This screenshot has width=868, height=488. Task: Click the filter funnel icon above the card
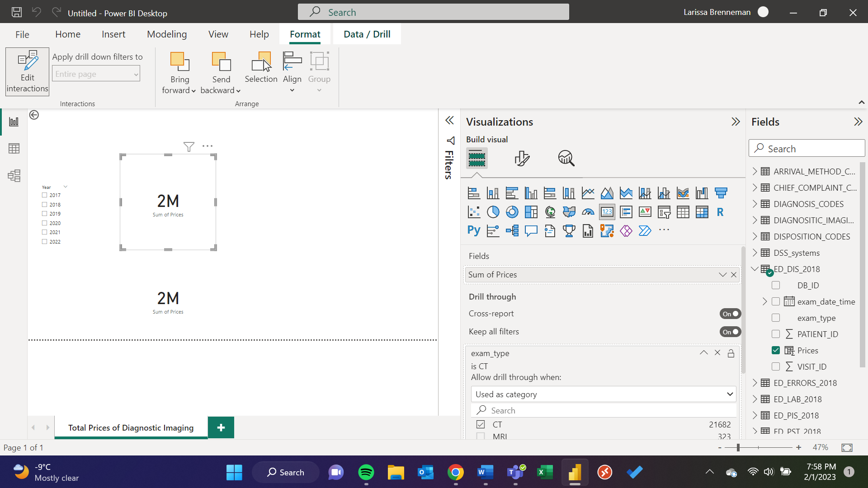(189, 146)
